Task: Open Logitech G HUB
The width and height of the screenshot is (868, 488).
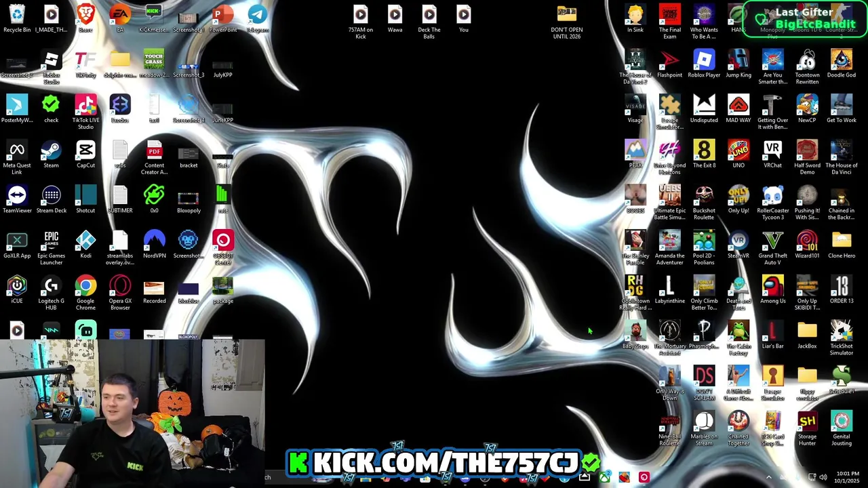Action: (x=52, y=293)
